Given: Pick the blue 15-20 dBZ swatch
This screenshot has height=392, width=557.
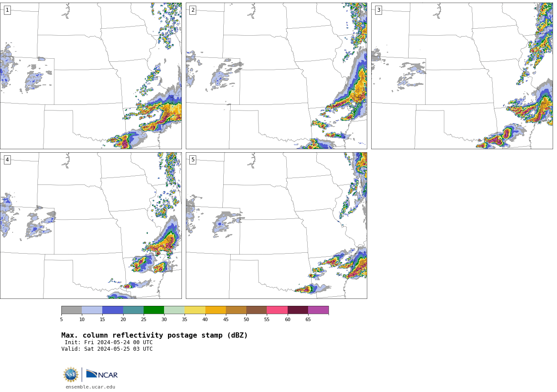Looking at the screenshot, I should click(x=113, y=310).
